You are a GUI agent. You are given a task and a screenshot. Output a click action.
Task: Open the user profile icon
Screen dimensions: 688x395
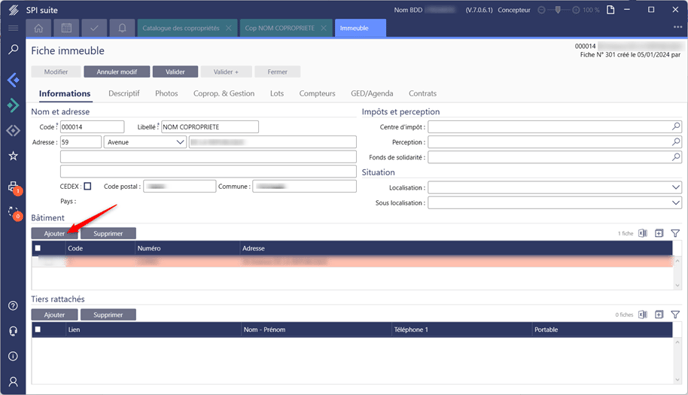point(13,381)
